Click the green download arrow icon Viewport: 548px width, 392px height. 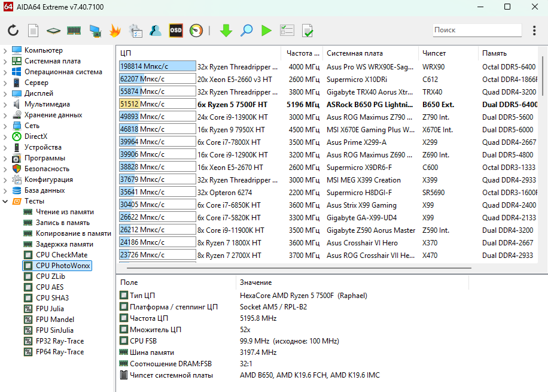pos(226,31)
